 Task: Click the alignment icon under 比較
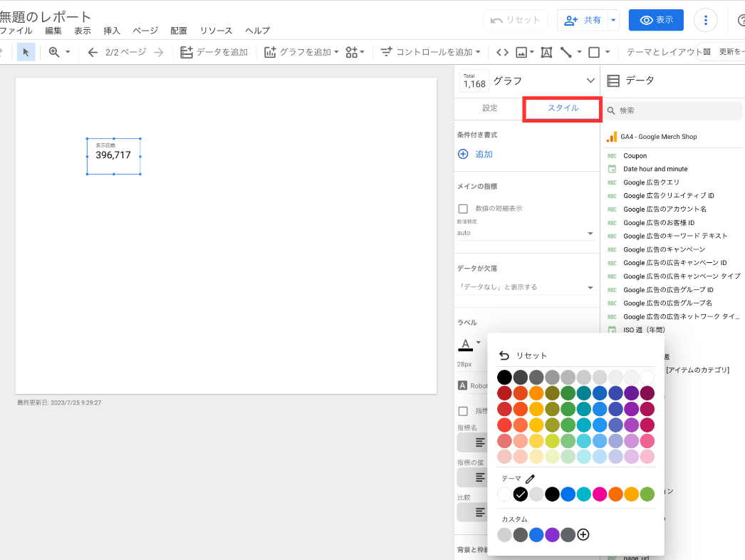point(480,512)
